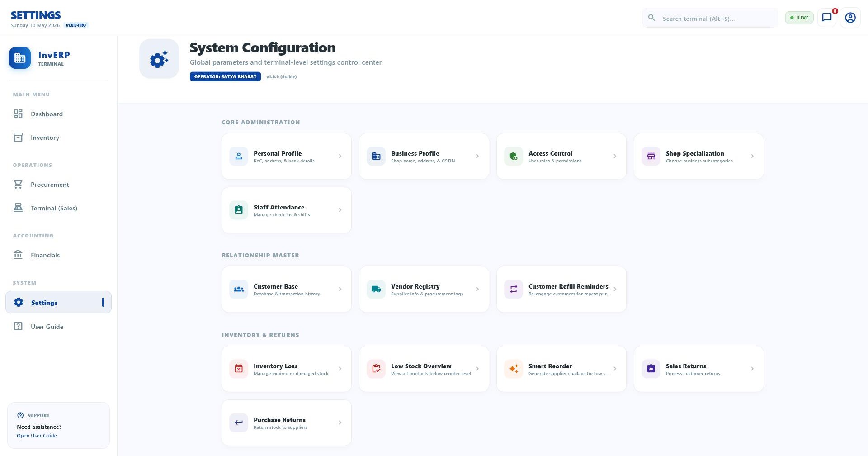This screenshot has width=868, height=456.
Task: Click the Access Control shield icon
Action: 514,157
